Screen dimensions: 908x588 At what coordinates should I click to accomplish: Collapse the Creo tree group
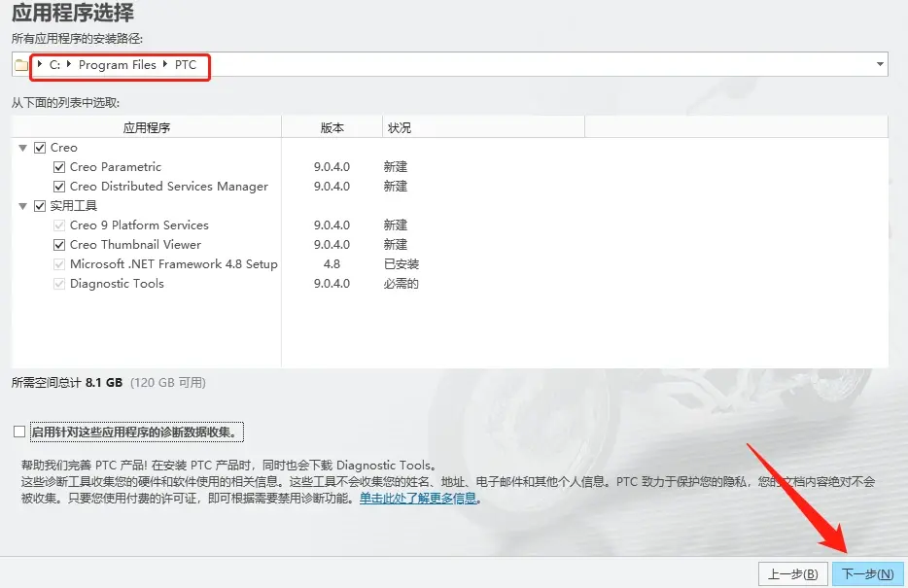22,148
